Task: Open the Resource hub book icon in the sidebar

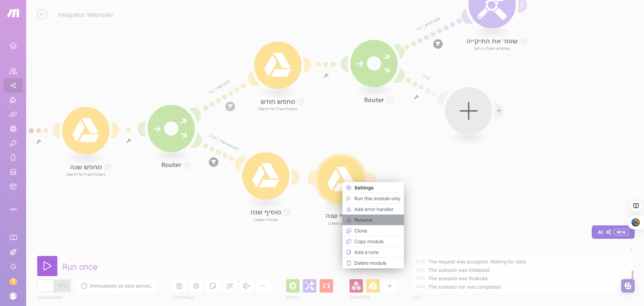Action: (13, 237)
